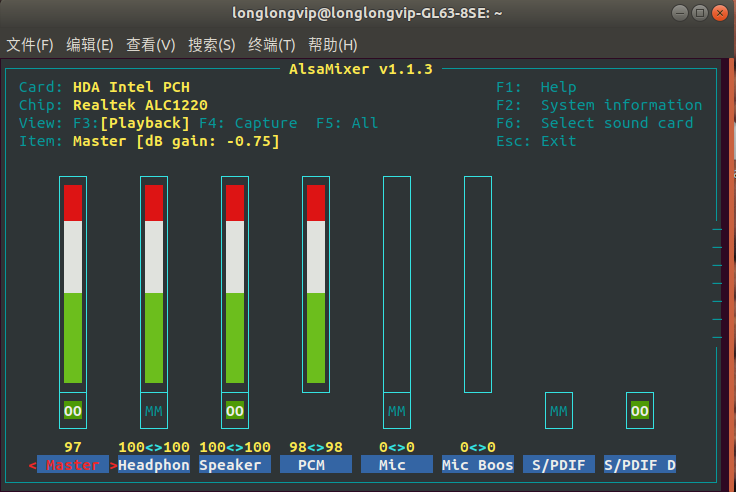Click the Mic Boost value 0<>0

(x=478, y=447)
